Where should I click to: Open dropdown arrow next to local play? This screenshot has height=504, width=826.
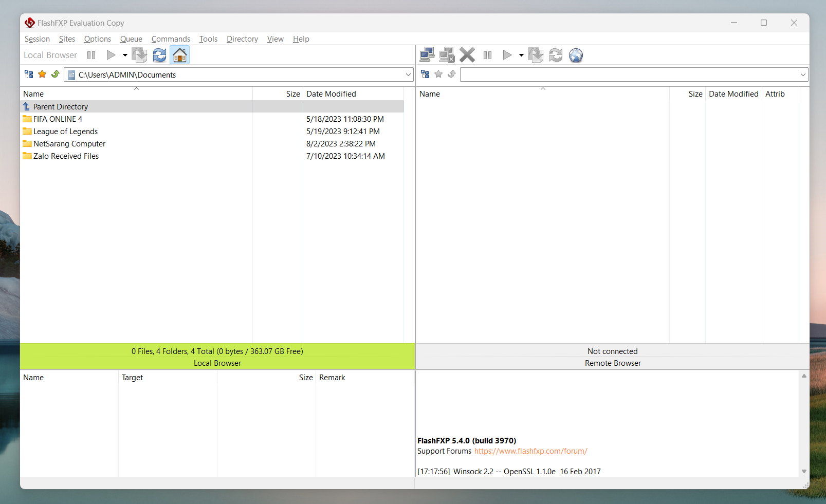(x=125, y=55)
